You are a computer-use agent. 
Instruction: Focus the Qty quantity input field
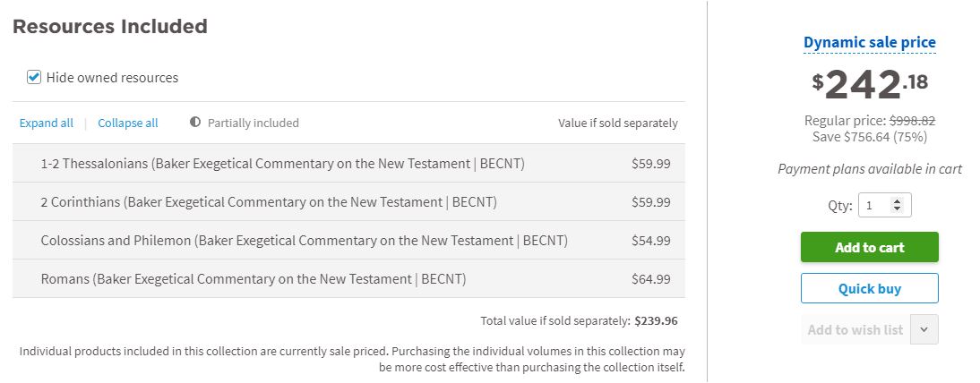[875, 206]
